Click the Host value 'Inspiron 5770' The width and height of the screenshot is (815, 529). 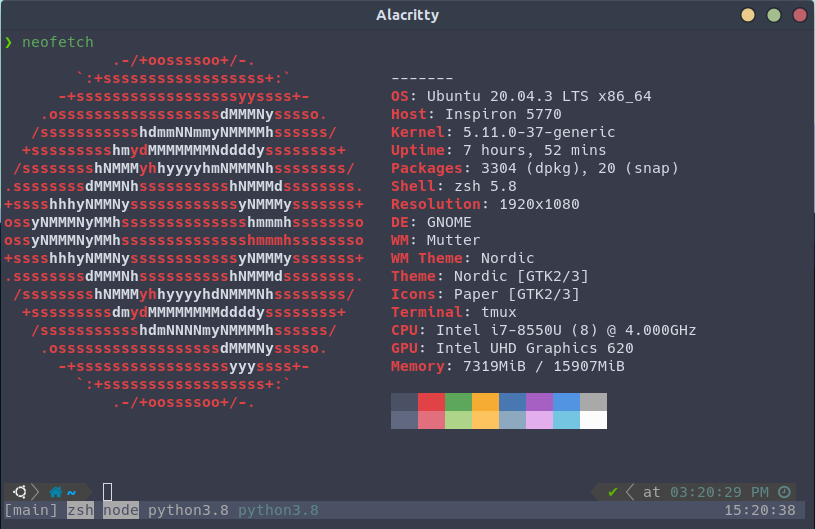click(503, 114)
